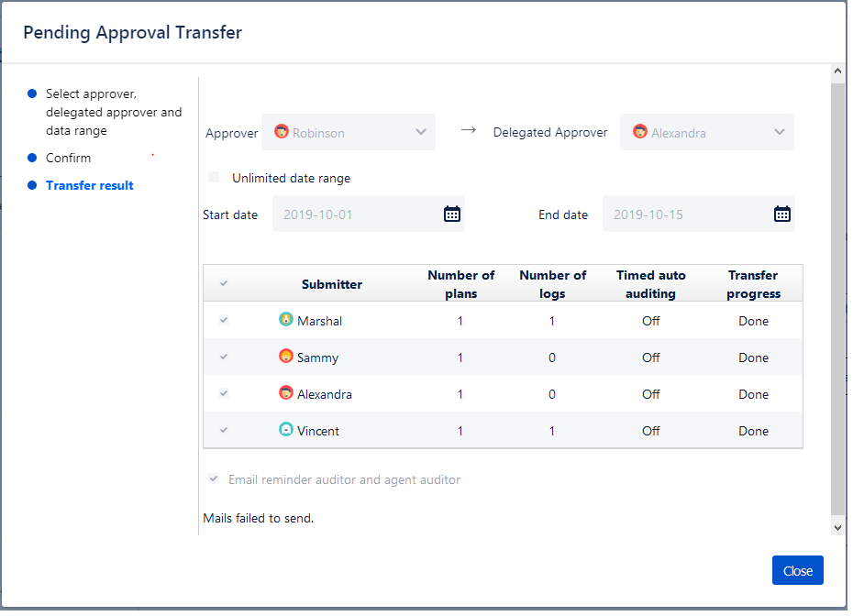Click Robinson's avatar in Approver field
The height and width of the screenshot is (616, 853).
point(282,132)
